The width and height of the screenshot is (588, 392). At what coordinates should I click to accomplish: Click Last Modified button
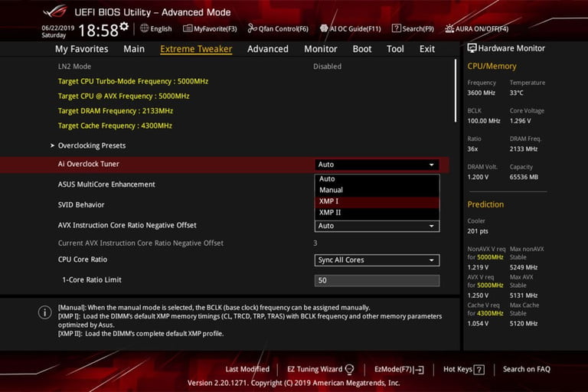click(247, 369)
